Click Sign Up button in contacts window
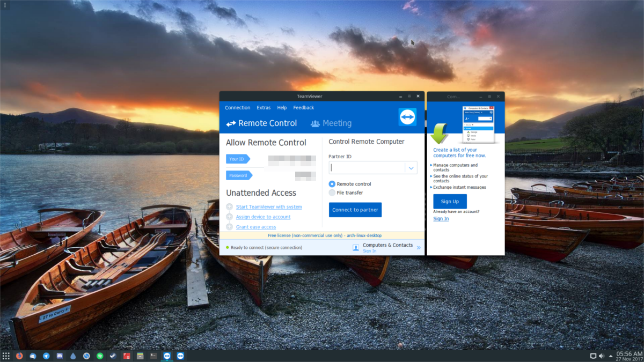This screenshot has width=644, height=362. coord(450,202)
